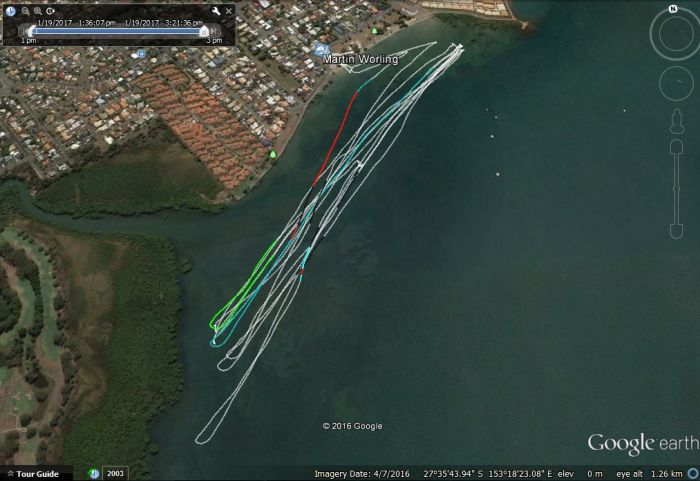Open historical imagery clock icon
The height and width of the screenshot is (481, 700).
pyautogui.click(x=94, y=473)
